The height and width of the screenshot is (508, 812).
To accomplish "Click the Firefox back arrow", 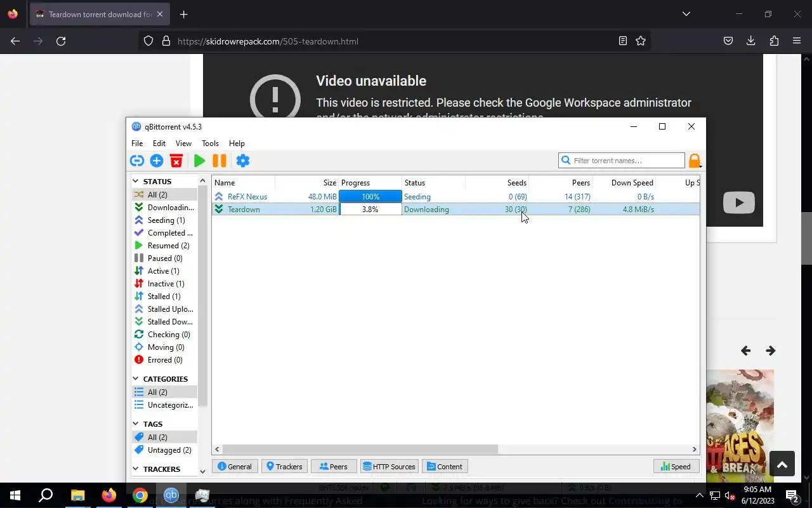I will (15, 41).
